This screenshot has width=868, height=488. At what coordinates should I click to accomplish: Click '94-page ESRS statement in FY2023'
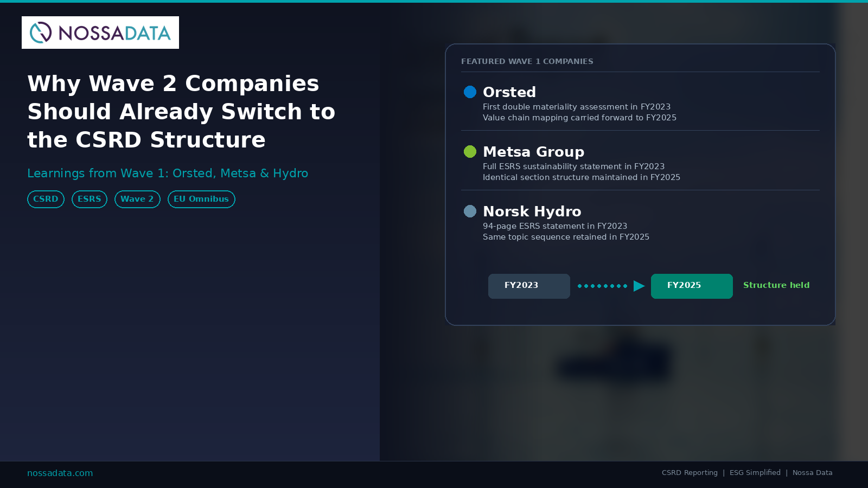(555, 226)
